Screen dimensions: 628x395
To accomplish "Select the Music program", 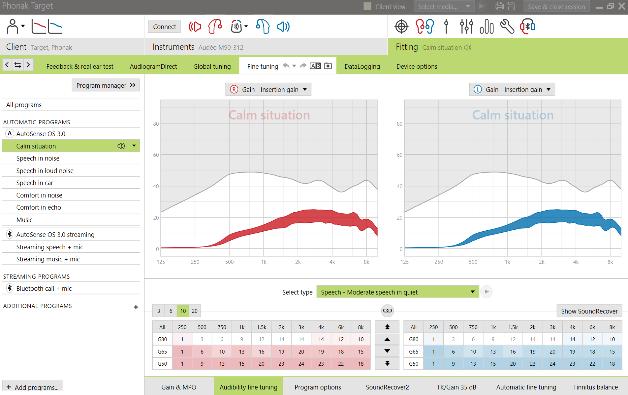I will pos(71,220).
